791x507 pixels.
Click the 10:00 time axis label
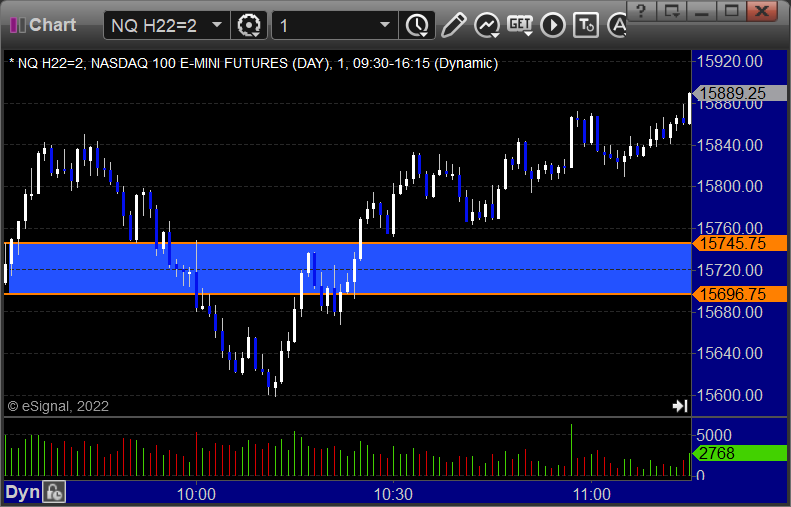click(196, 494)
